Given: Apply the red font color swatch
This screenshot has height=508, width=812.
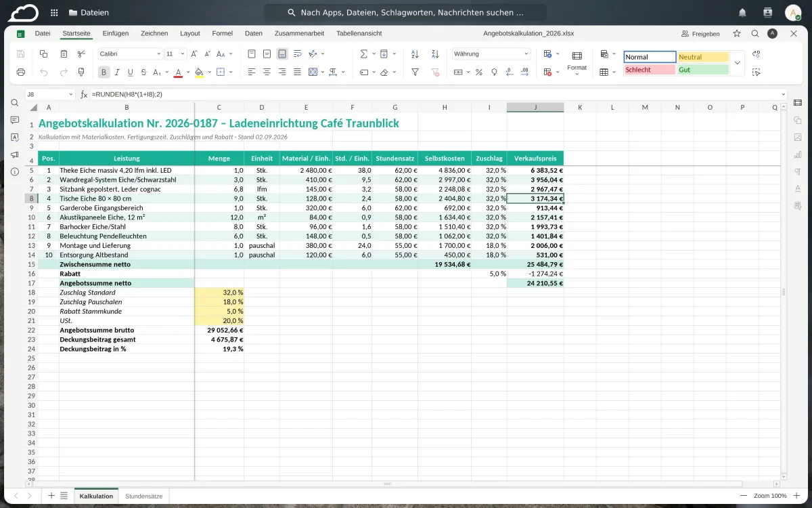Looking at the screenshot, I should point(179,72).
